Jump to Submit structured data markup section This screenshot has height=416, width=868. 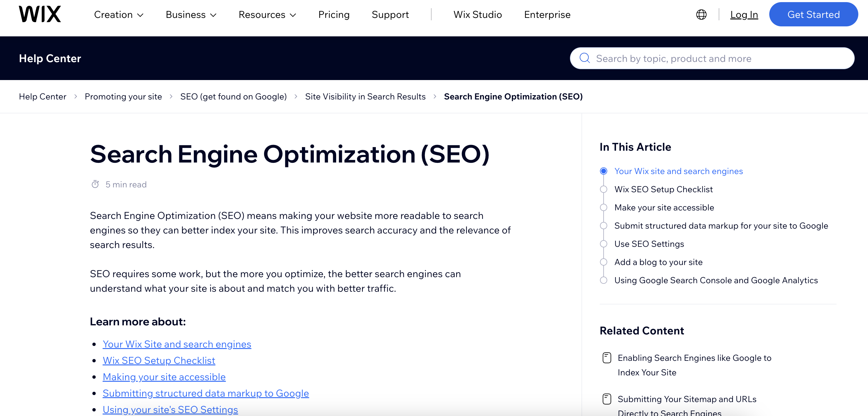[x=721, y=226]
